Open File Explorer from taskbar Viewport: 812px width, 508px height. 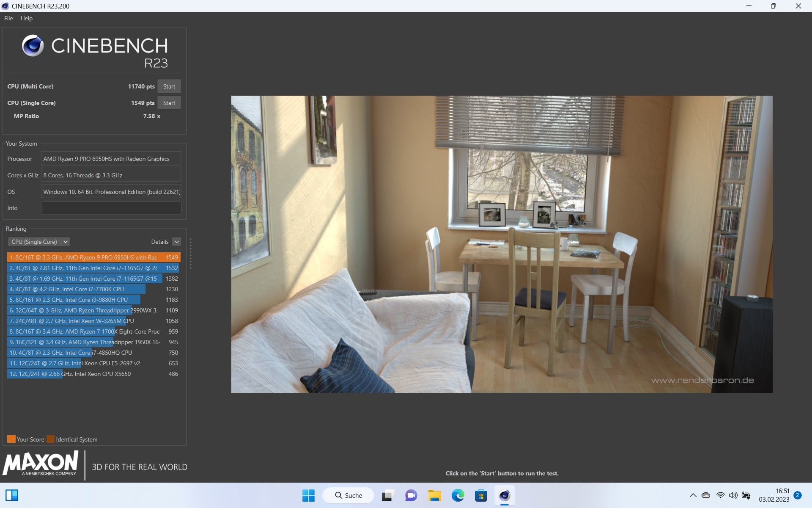click(434, 495)
